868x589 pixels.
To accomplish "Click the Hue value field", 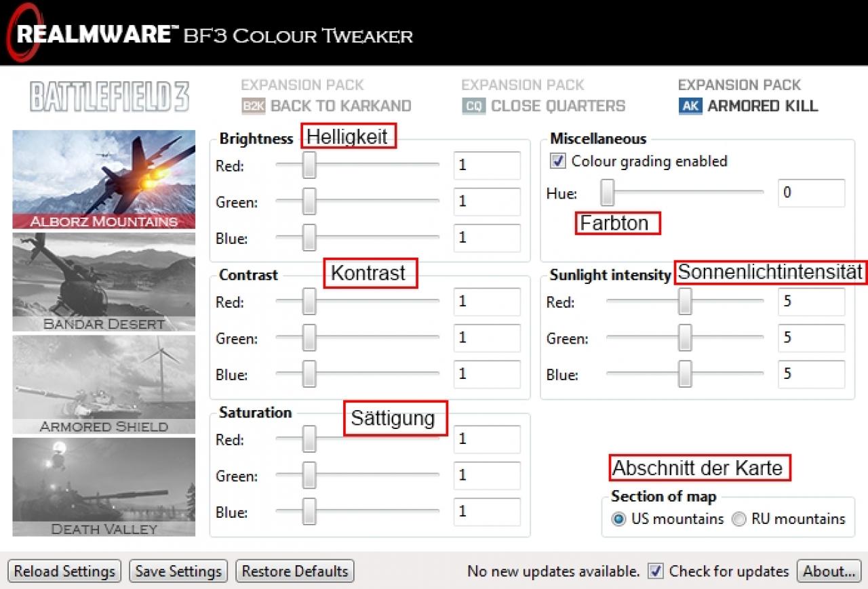I will 812,193.
